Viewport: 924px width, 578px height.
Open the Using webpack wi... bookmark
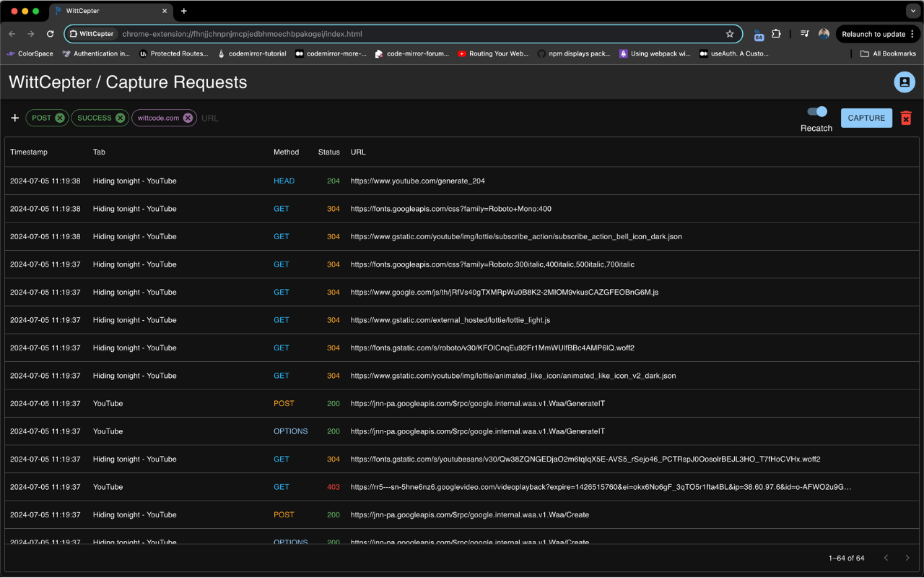pyautogui.click(x=655, y=53)
